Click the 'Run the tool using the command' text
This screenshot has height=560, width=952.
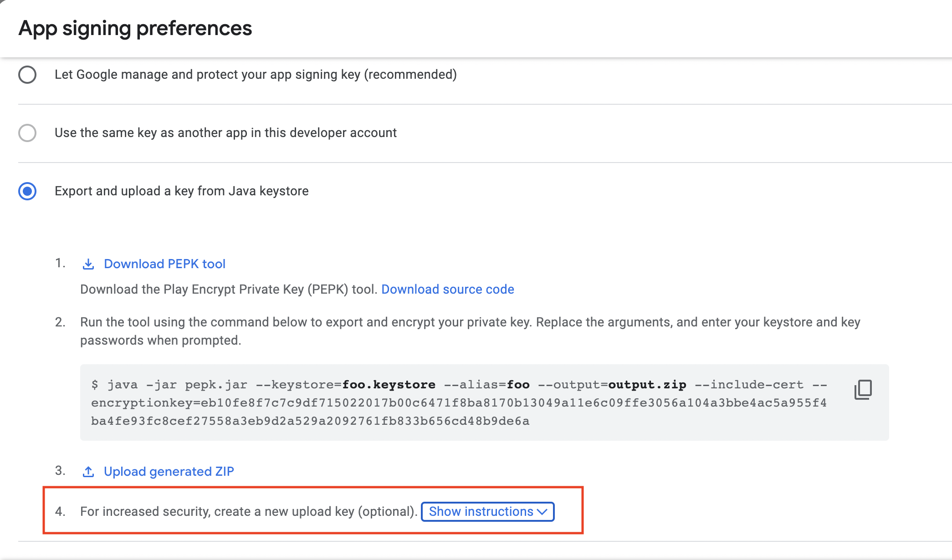(469, 322)
